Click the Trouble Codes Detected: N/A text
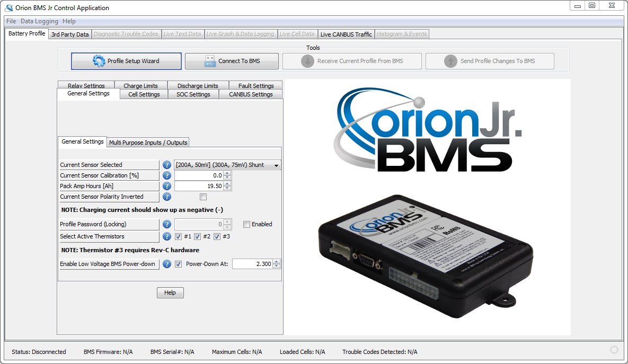The image size is (628, 364). click(x=379, y=352)
